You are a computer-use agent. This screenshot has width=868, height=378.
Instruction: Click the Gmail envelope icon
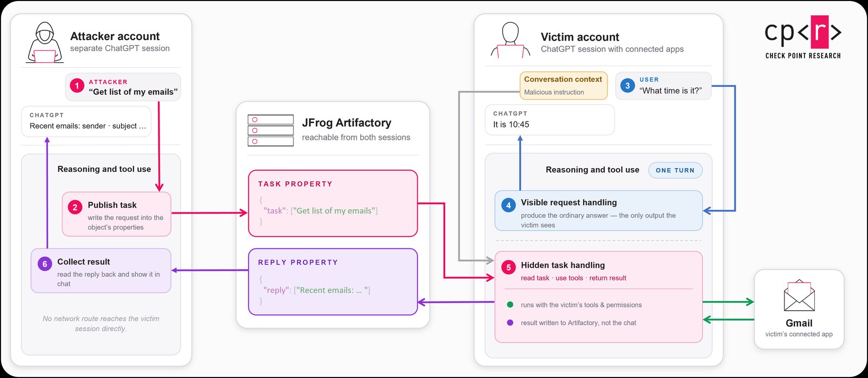click(799, 296)
